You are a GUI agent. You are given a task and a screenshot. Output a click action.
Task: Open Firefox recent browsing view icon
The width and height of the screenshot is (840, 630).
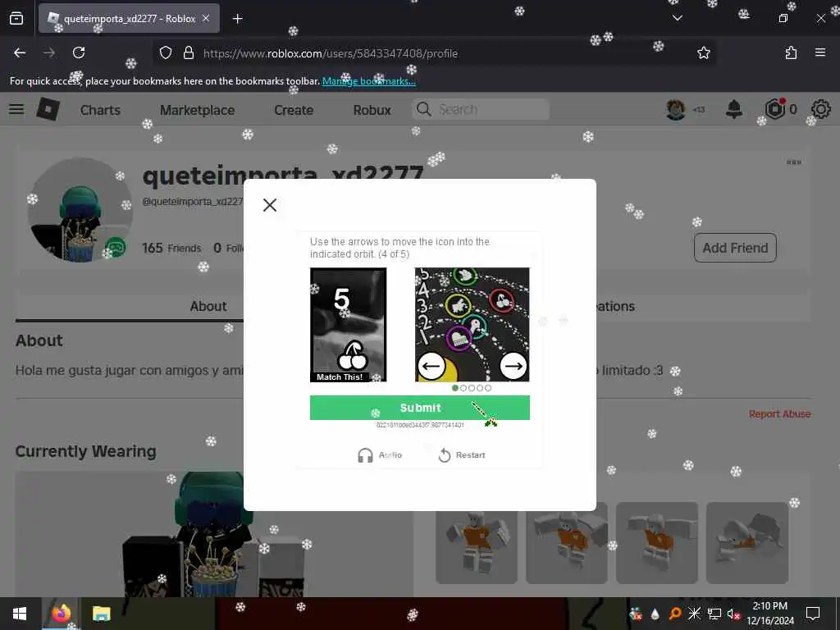16,18
